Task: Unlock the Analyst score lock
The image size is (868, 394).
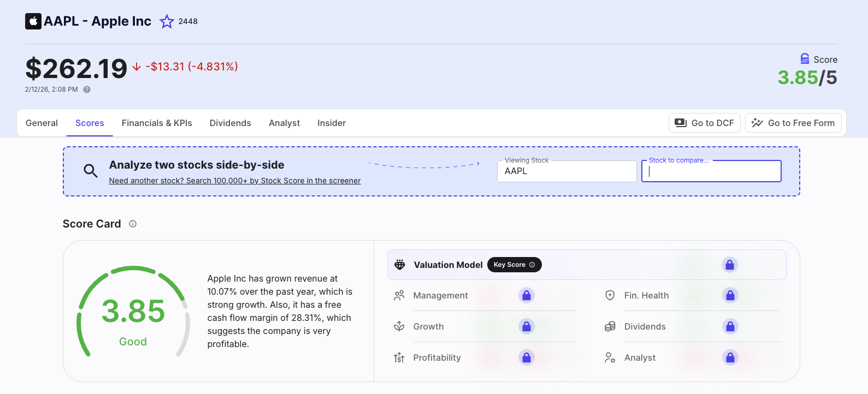Action: [730, 357]
